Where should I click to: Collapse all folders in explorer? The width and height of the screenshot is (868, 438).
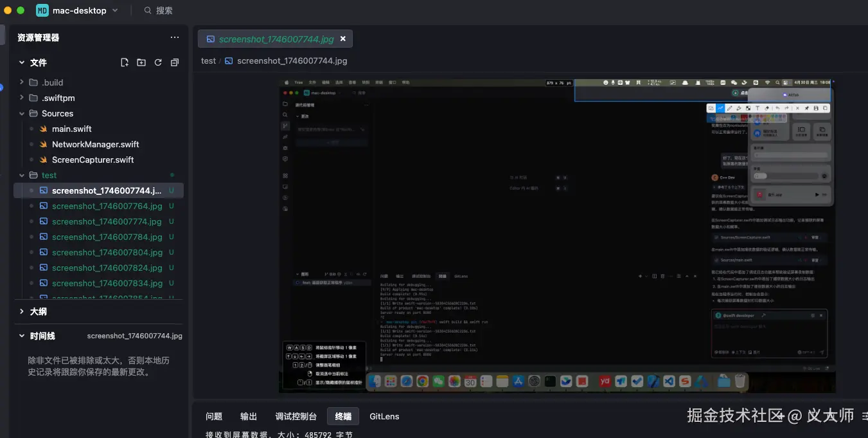[x=175, y=62]
